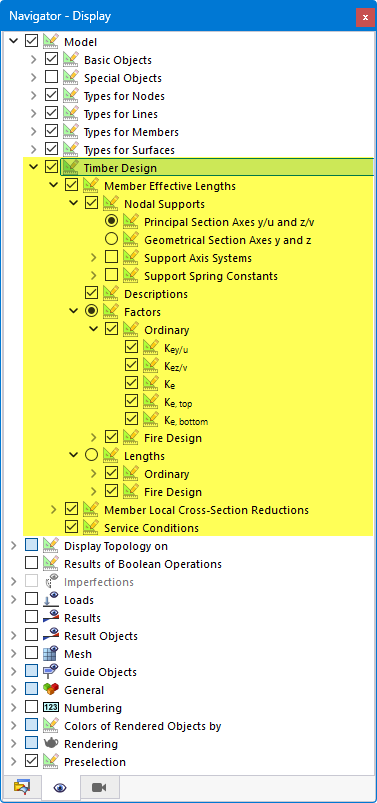
Task: Click the Loads icon in tree
Action: tap(51, 600)
